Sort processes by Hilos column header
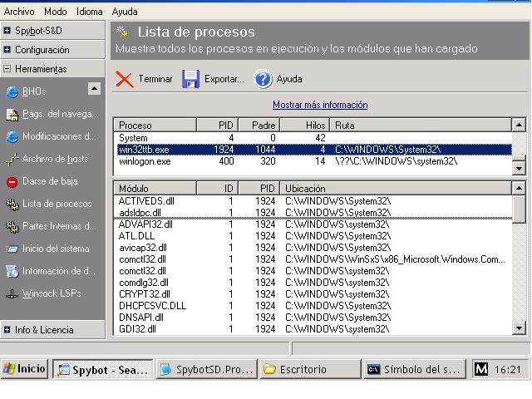This screenshot has width=532, height=399. coord(304,126)
